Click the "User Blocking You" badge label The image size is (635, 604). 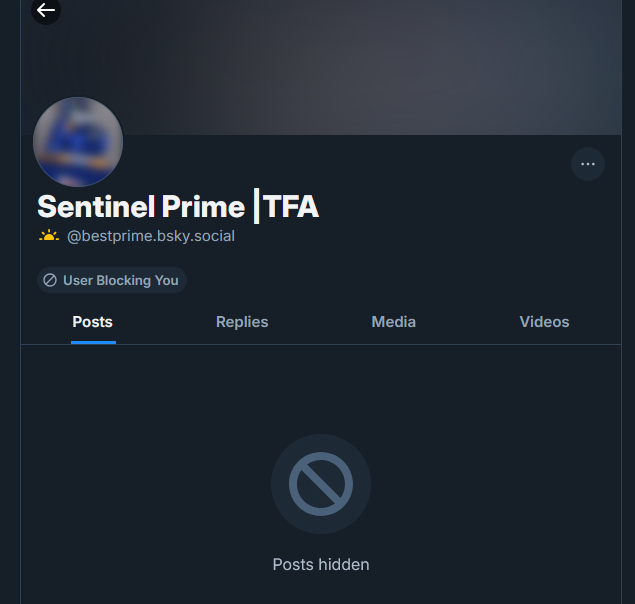click(x=120, y=280)
